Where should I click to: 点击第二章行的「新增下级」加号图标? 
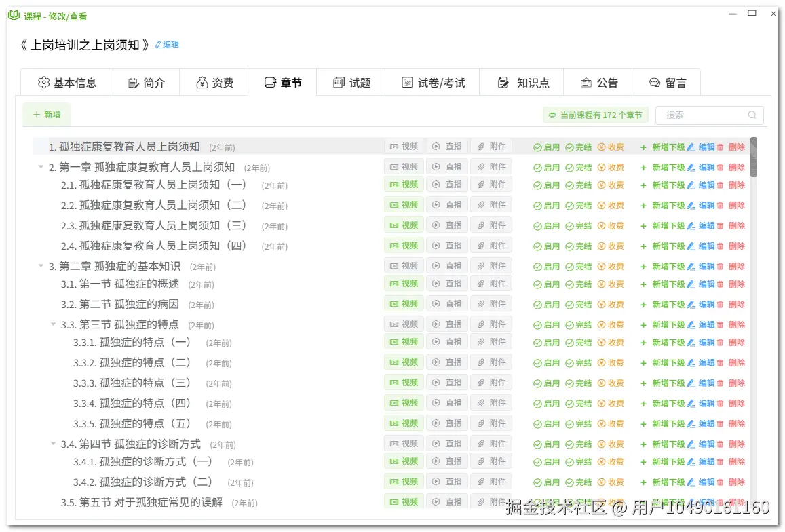643,265
